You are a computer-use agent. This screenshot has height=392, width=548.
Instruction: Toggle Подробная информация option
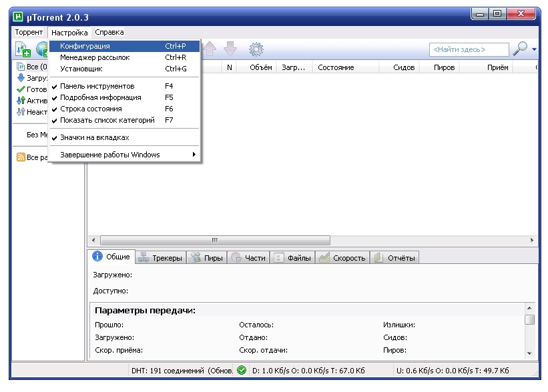pyautogui.click(x=124, y=97)
